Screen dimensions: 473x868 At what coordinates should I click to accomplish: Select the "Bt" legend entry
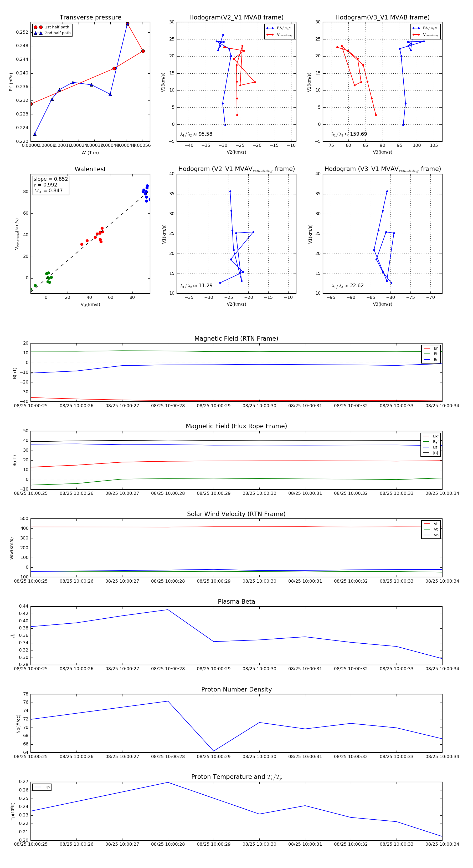click(431, 354)
